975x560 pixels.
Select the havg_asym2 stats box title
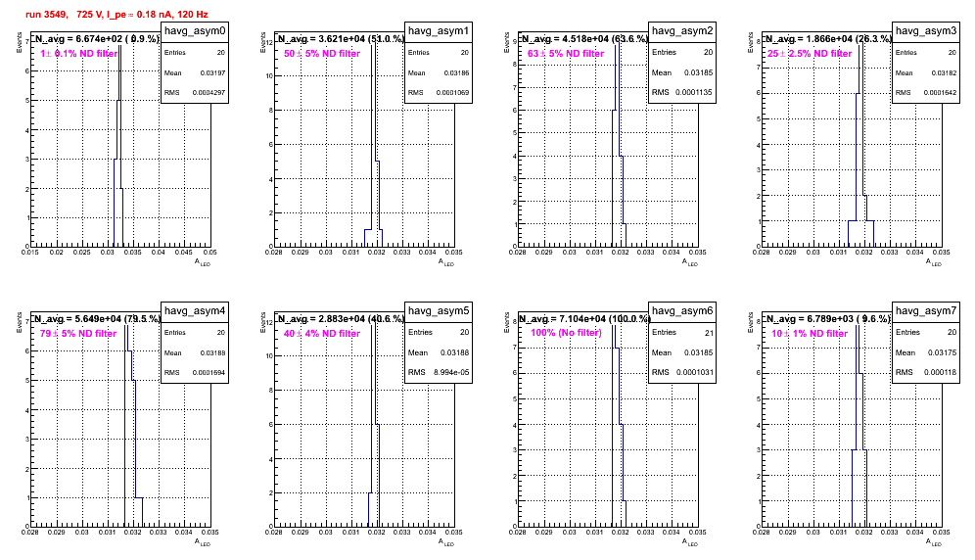point(682,31)
